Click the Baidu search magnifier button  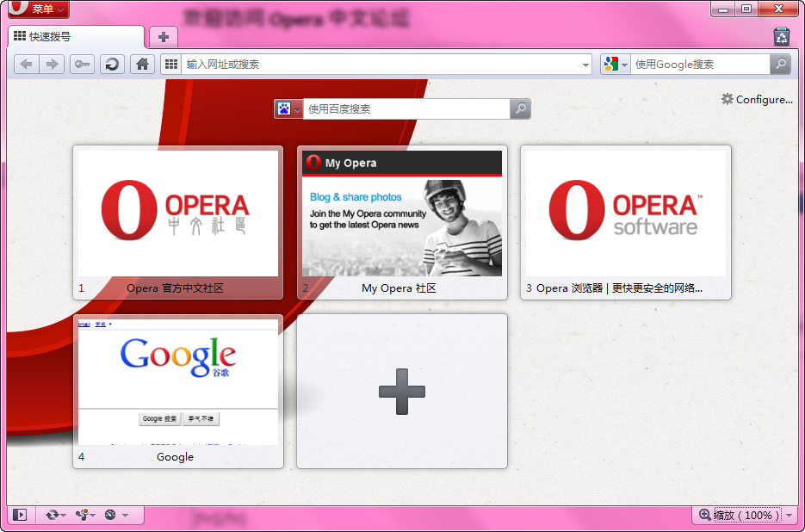point(520,108)
